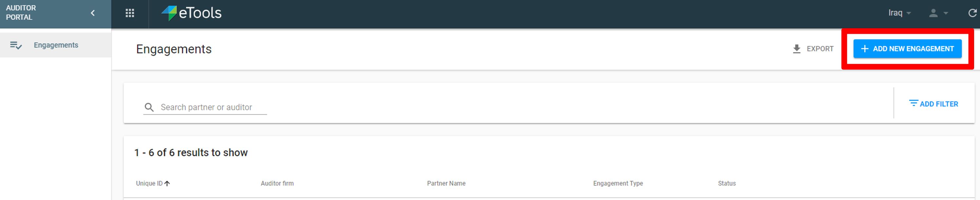Image resolution: width=980 pixels, height=200 pixels.
Task: Collapse the Auditor Portal sidebar chevron
Action: pyautogui.click(x=92, y=13)
